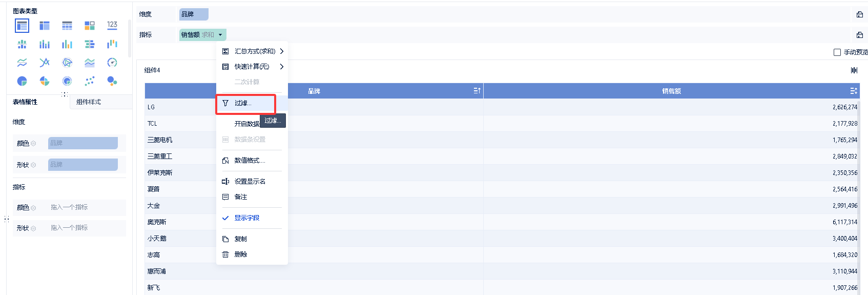Select the pie chart type icon
Screen dimensions: 868x295
click(22, 81)
